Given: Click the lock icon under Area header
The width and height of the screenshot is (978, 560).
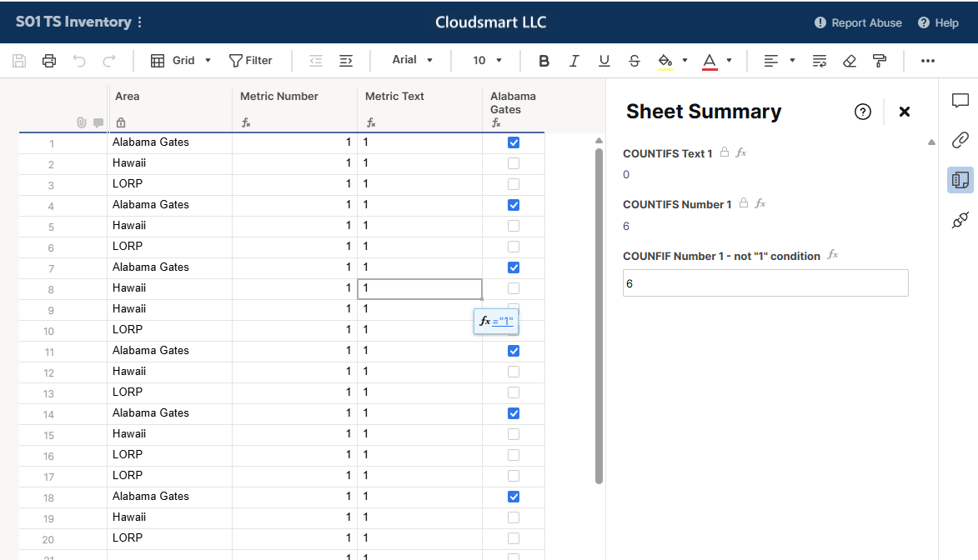Looking at the screenshot, I should point(121,122).
